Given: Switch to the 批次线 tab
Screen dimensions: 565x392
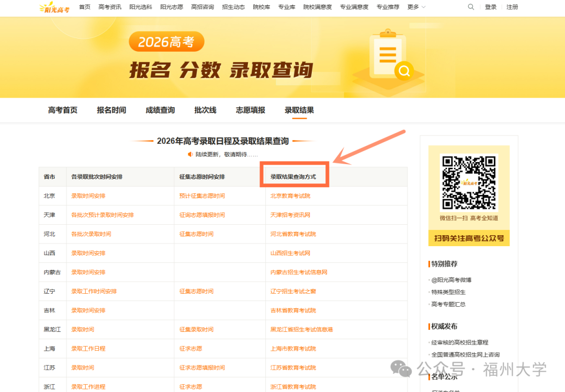Looking at the screenshot, I should click(206, 110).
